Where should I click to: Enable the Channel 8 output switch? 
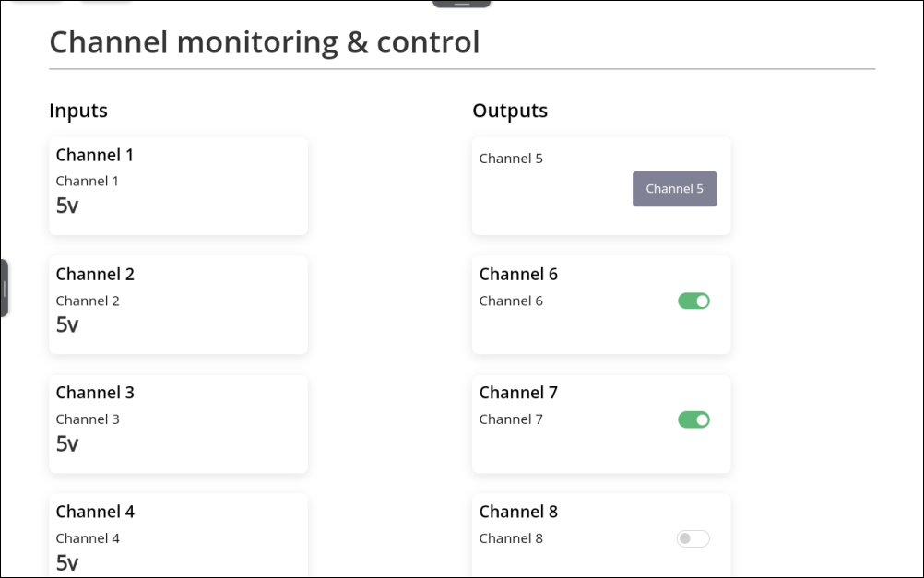click(x=693, y=538)
